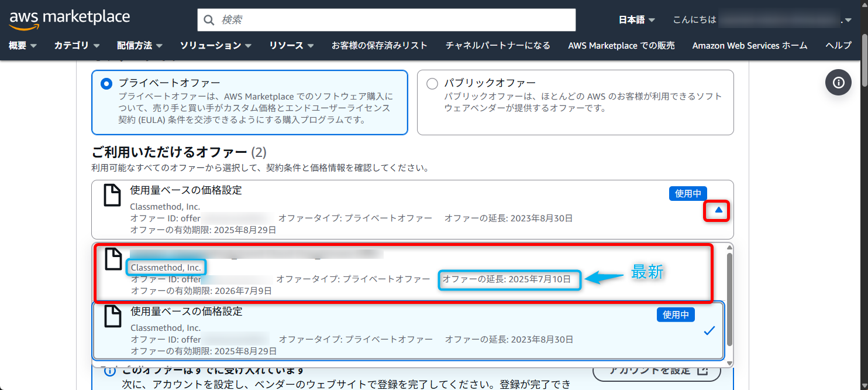
Task: Click the search magnifier icon
Action: (209, 20)
